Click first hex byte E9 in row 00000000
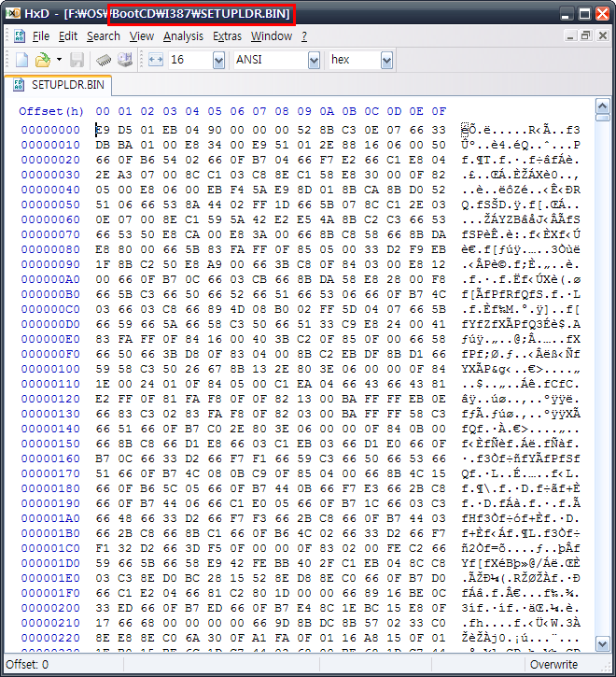 pos(103,130)
